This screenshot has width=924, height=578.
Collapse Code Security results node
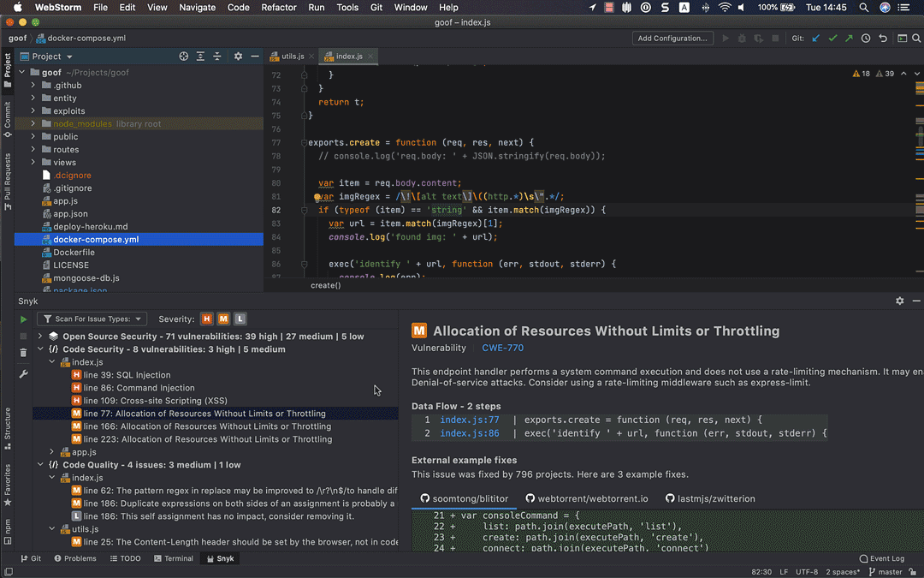40,349
